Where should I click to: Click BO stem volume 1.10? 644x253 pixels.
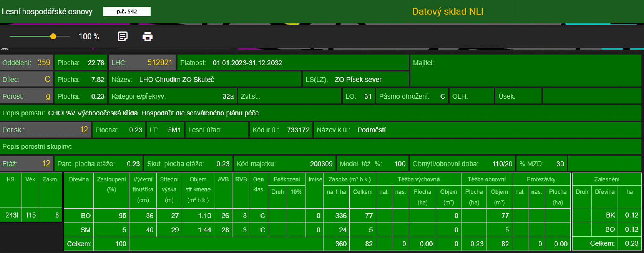(204, 216)
